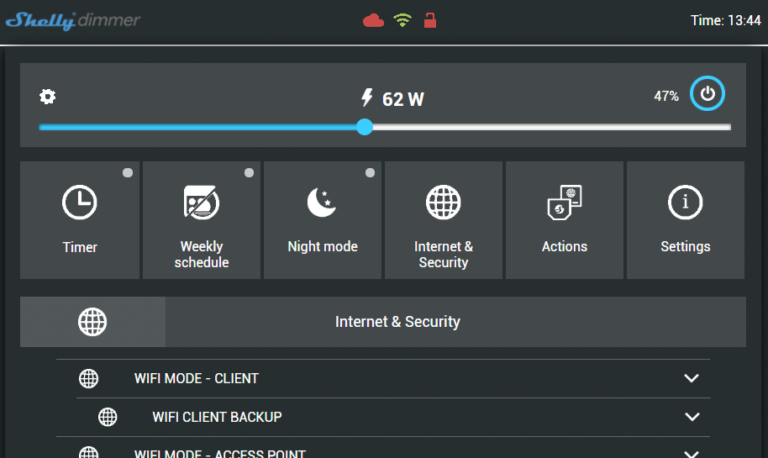The image size is (768, 458).
Task: Open the Actions tile
Action: click(x=564, y=220)
